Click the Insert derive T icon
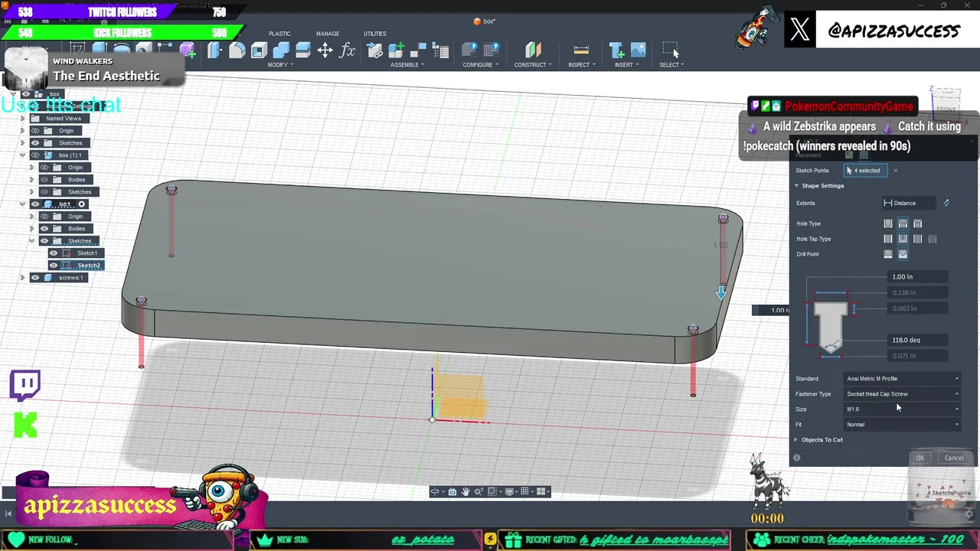The image size is (980, 551). point(616,51)
